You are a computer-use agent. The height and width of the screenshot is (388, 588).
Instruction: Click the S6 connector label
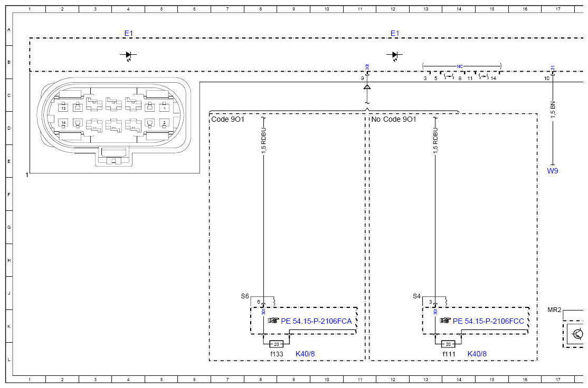245,296
